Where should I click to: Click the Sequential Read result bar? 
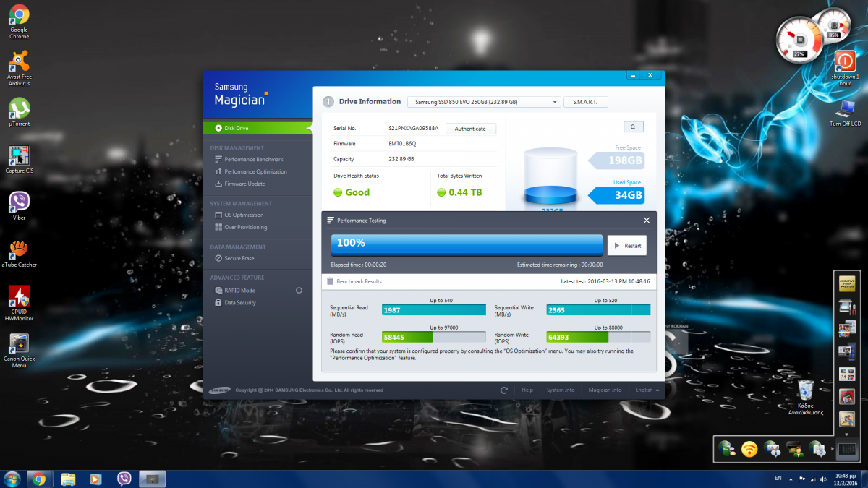[434, 309]
